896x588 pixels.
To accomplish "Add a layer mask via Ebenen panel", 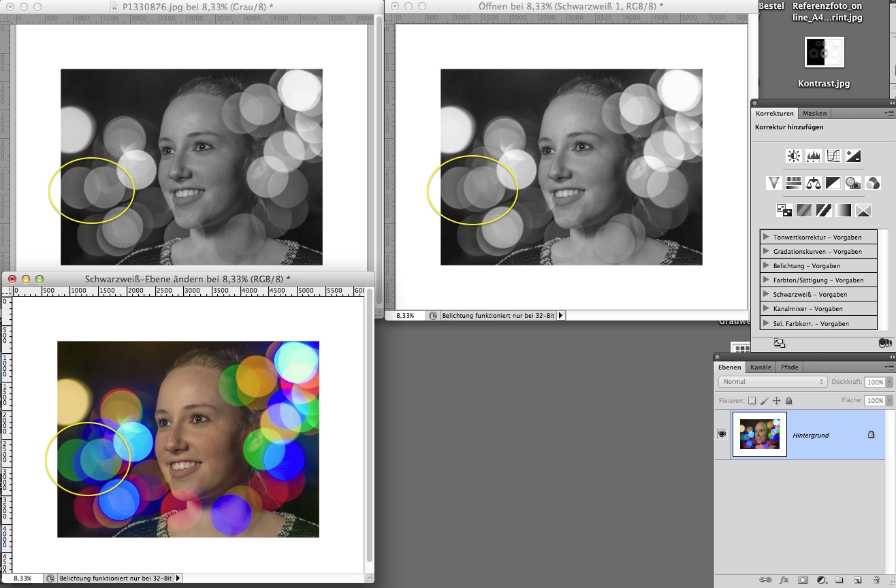I will pos(803,580).
